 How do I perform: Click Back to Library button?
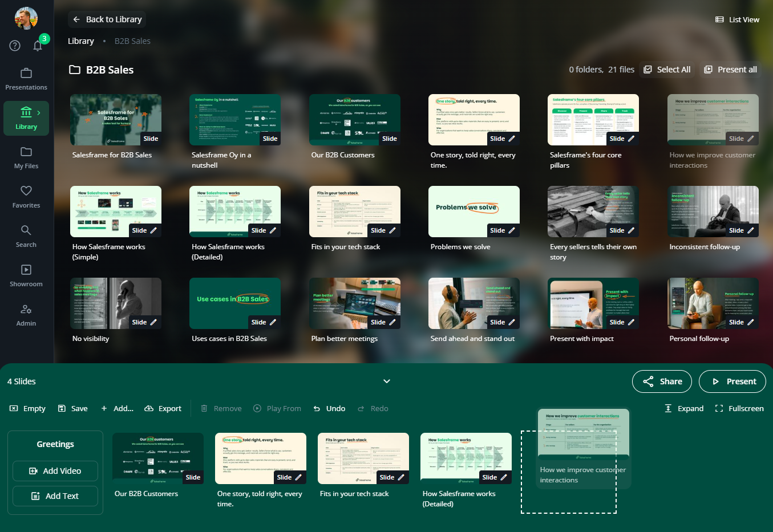[107, 19]
